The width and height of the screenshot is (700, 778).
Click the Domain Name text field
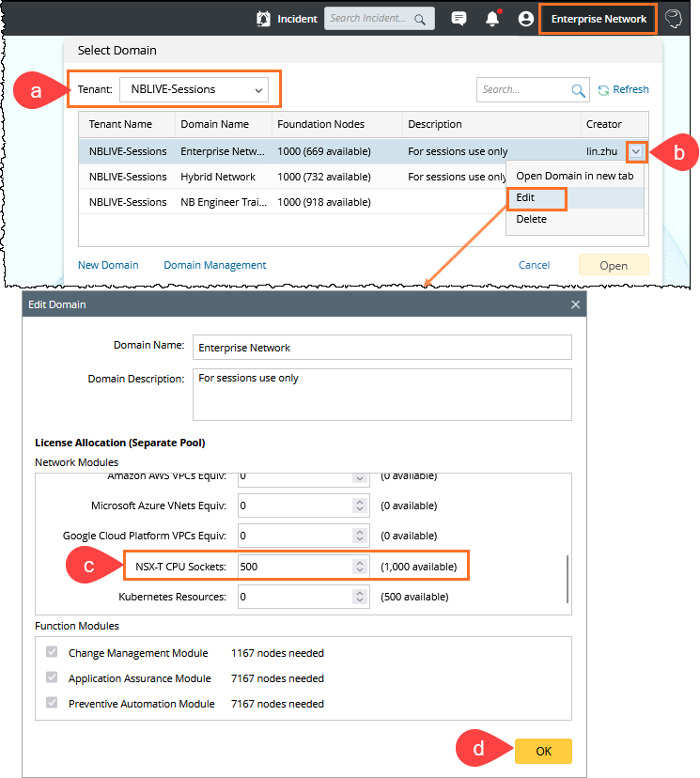tap(382, 348)
